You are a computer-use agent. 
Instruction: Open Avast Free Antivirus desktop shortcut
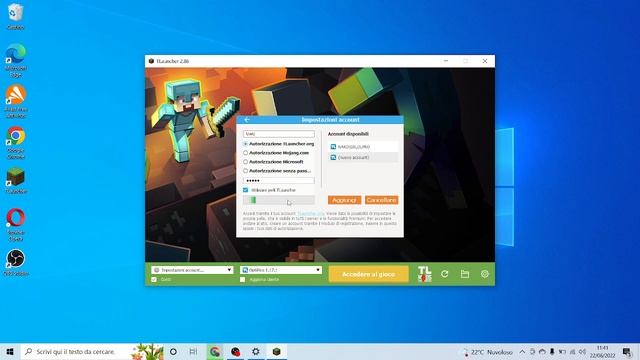point(16,101)
